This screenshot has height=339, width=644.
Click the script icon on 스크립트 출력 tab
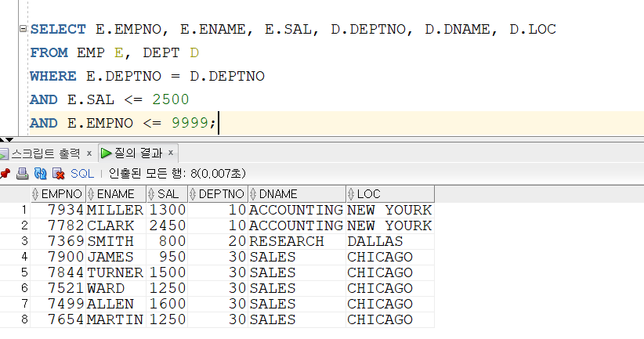[x=4, y=154]
